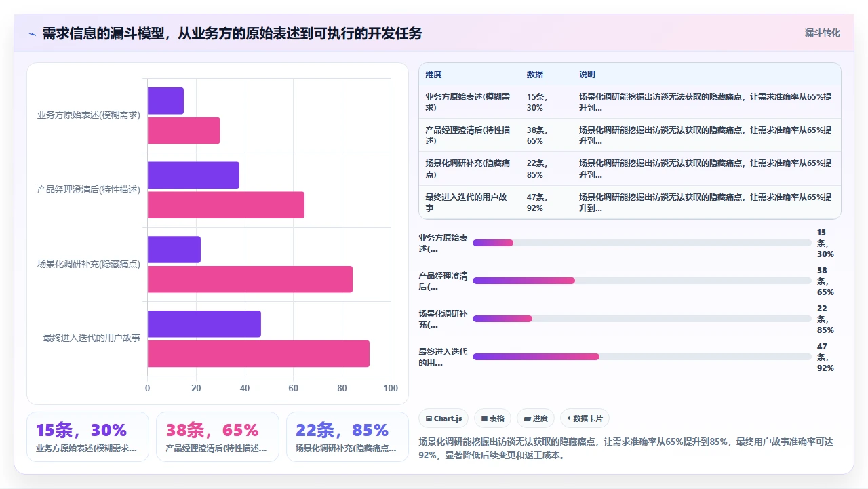Image resolution: width=868 pixels, height=489 pixels.
Task: Click the progress row label 场景化调研补充(...
Action: pos(443,319)
